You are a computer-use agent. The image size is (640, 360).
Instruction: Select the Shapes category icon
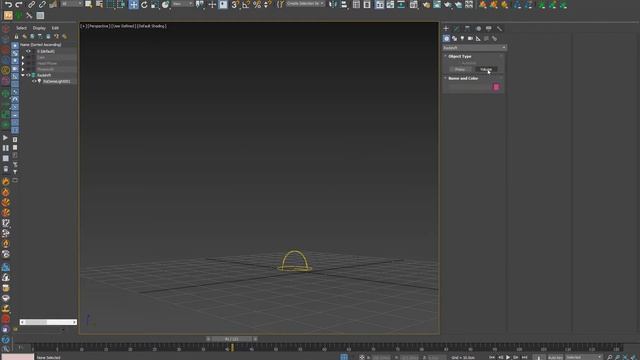coord(454,38)
